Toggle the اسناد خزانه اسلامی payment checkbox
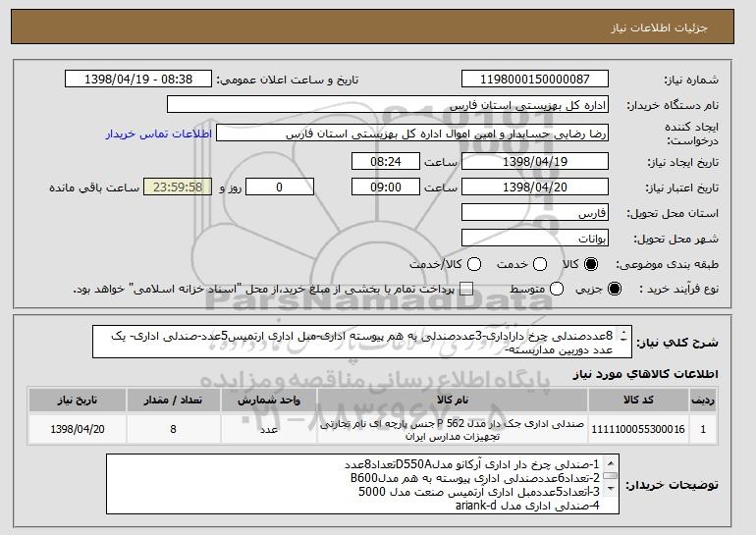Image resolution: width=756 pixels, height=535 pixels. point(466,289)
